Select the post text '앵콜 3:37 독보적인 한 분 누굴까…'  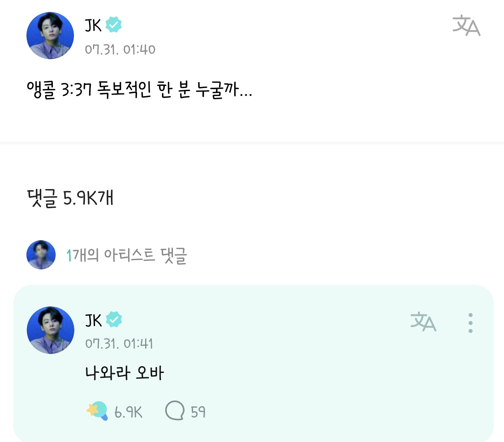click(139, 90)
